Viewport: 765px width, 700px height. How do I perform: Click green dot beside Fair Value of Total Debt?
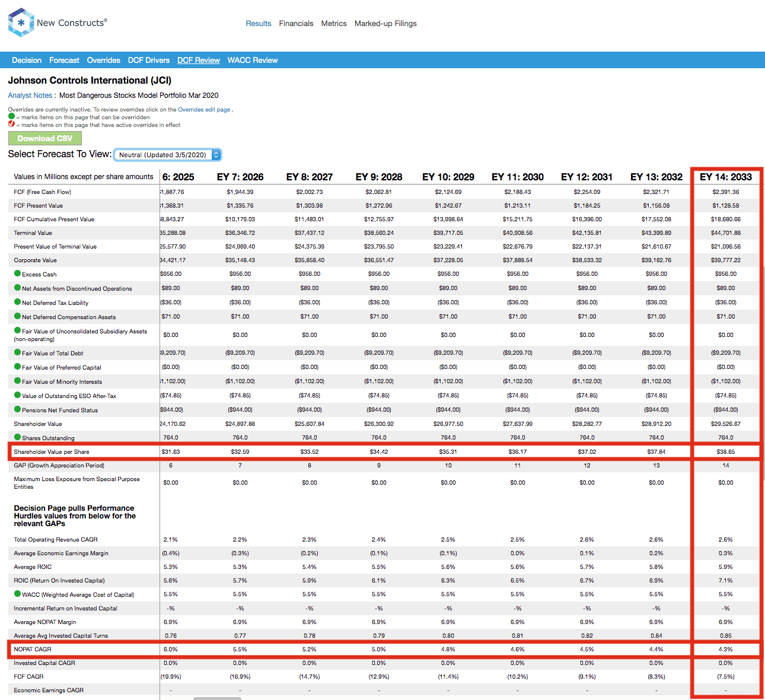[17, 352]
